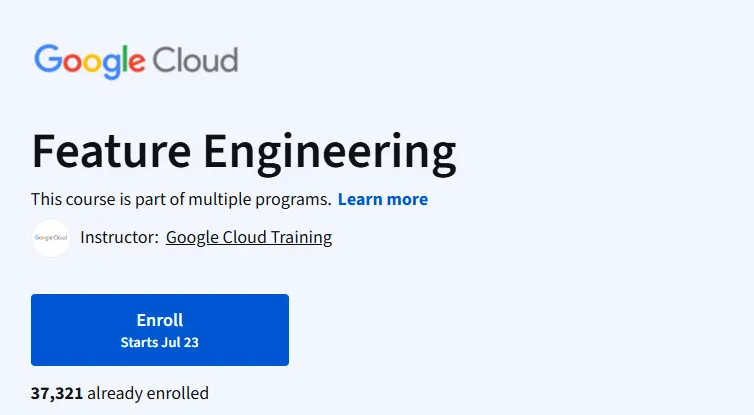Screen dimensions: 754x415
Task: Click the blue Enroll button
Action: (x=160, y=330)
